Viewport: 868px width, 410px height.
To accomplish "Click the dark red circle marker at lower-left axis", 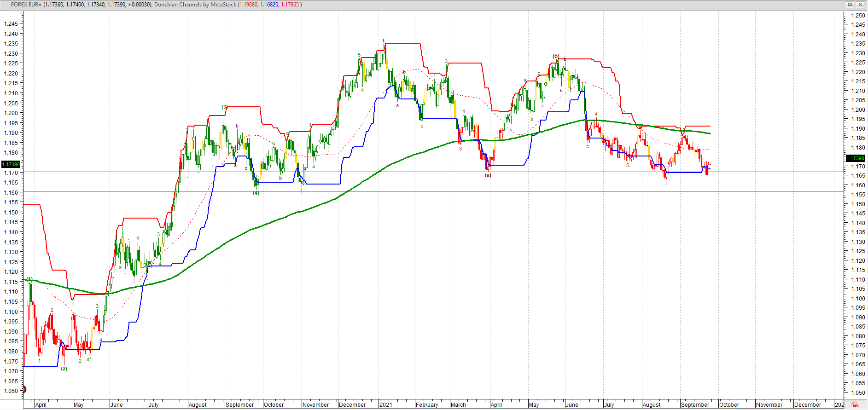I will click(x=24, y=390).
